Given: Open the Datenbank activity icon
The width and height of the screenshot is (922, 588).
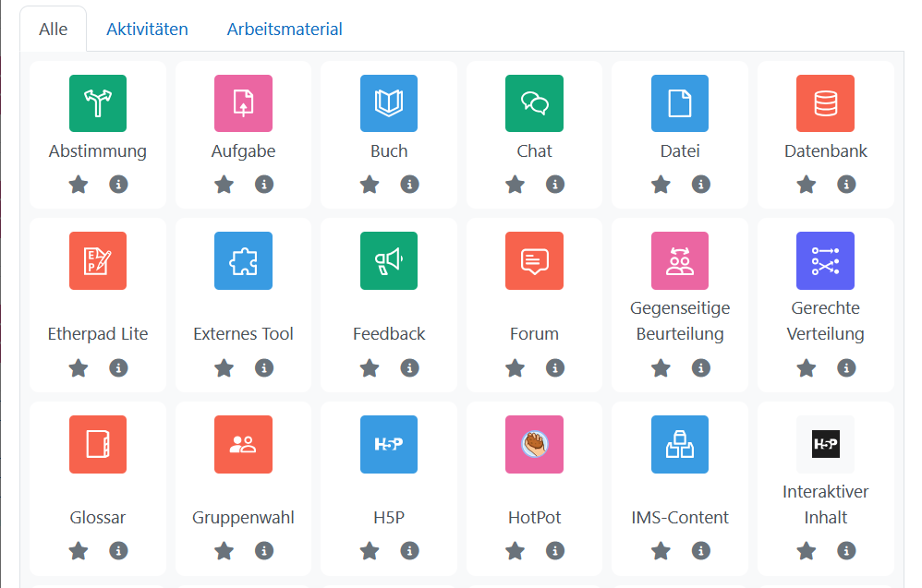Looking at the screenshot, I should (x=825, y=103).
